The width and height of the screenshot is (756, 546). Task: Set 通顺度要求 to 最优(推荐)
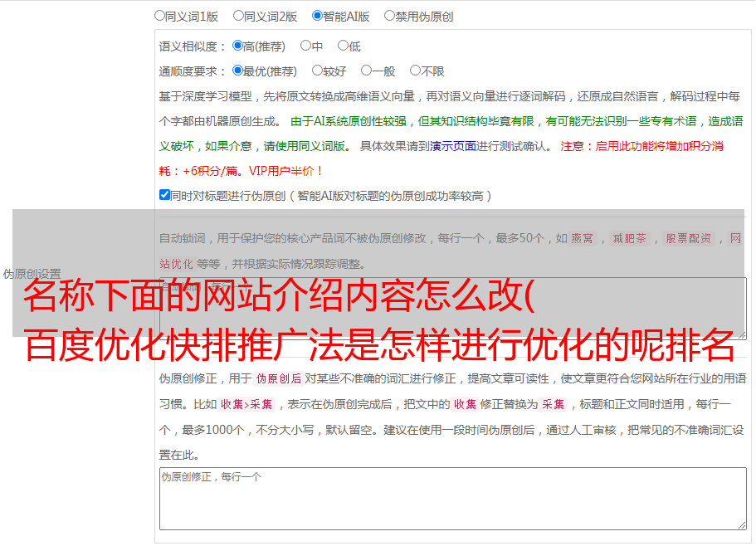click(x=237, y=71)
